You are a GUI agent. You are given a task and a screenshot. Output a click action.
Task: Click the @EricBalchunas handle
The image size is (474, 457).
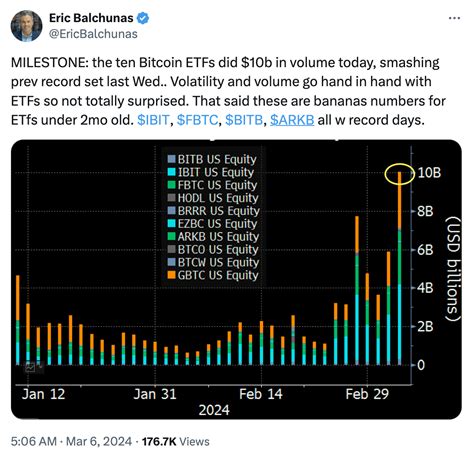coord(93,34)
